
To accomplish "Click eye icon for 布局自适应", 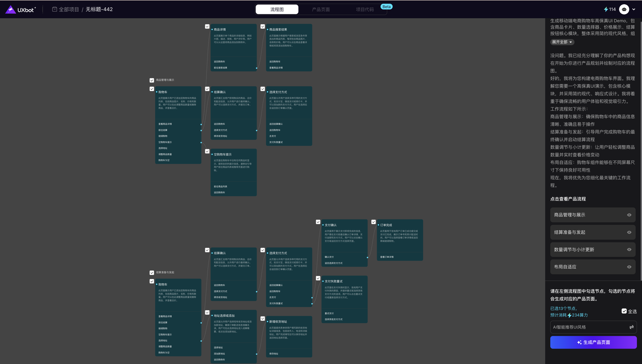I will point(629,267).
